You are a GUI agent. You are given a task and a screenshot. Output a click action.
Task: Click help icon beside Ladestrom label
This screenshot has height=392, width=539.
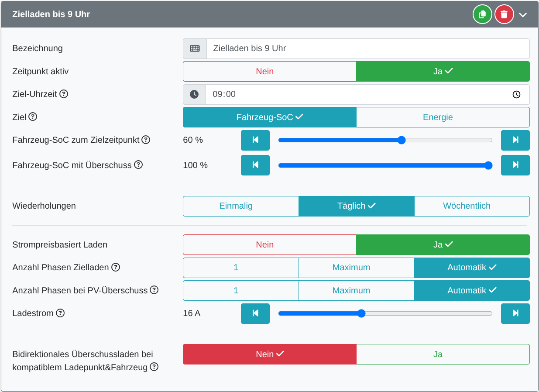click(60, 313)
